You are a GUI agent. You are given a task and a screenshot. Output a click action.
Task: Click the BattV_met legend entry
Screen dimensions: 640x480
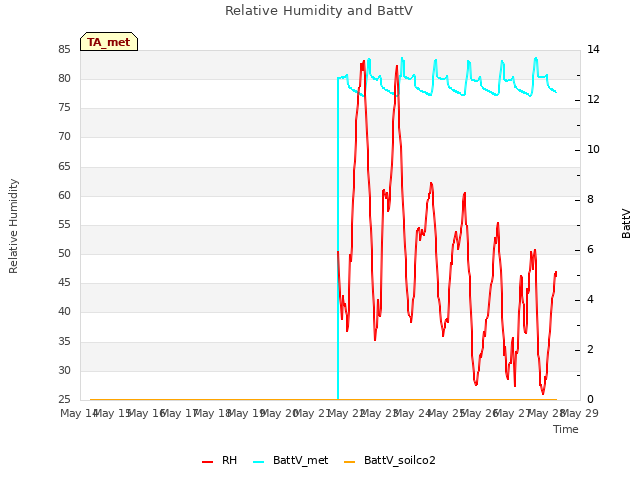coord(291,460)
